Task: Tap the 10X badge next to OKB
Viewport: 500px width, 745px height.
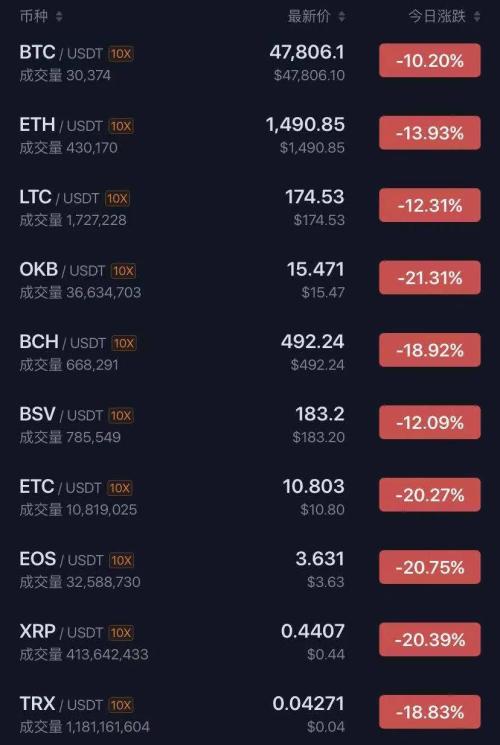Action: pyautogui.click(x=123, y=271)
